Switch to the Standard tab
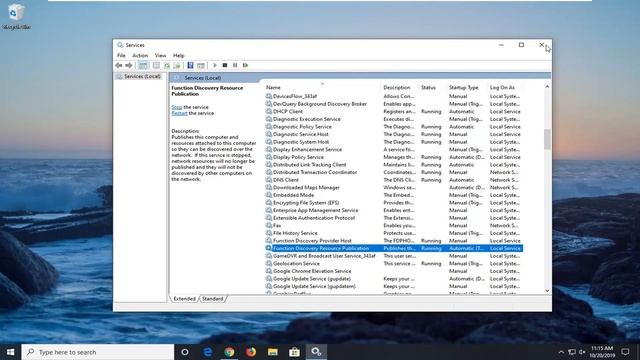Image resolution: width=640 pixels, height=360 pixels. point(213,299)
